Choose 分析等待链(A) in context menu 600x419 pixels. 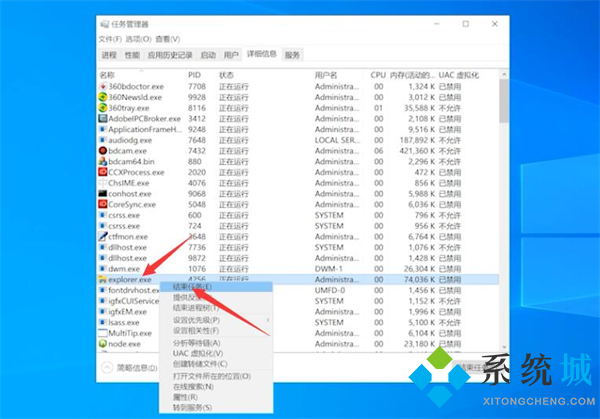[216, 343]
